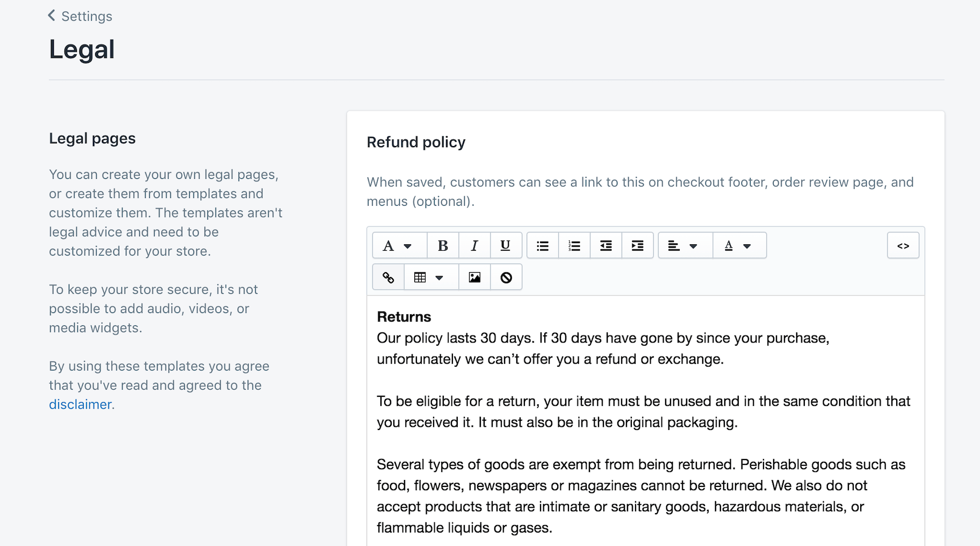The width and height of the screenshot is (980, 546).
Task: Expand the table options dropdown
Action: (441, 277)
